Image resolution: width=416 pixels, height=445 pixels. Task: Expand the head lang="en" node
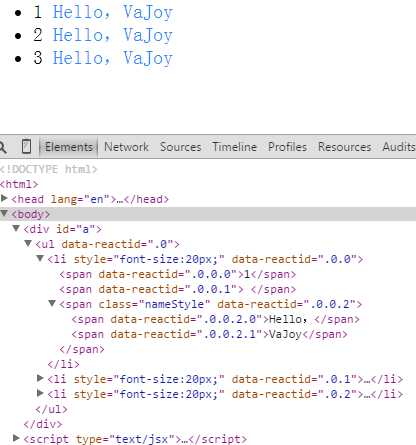(x=4, y=199)
